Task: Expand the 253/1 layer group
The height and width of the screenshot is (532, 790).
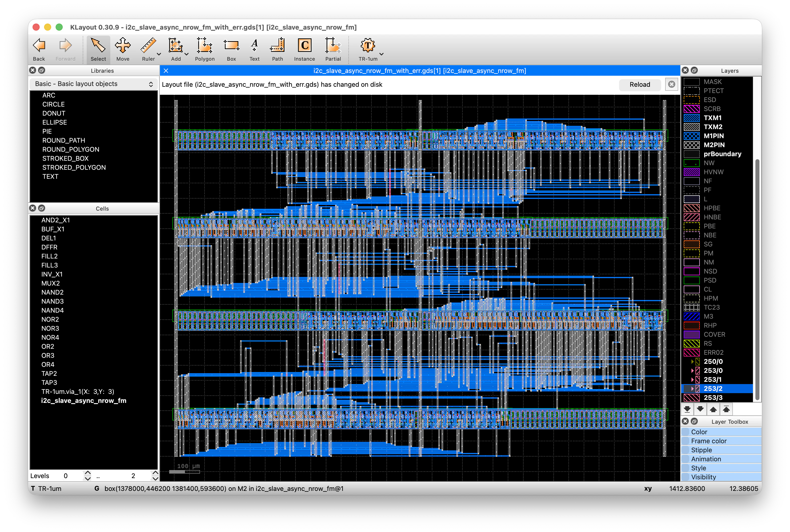Action: pyautogui.click(x=692, y=379)
